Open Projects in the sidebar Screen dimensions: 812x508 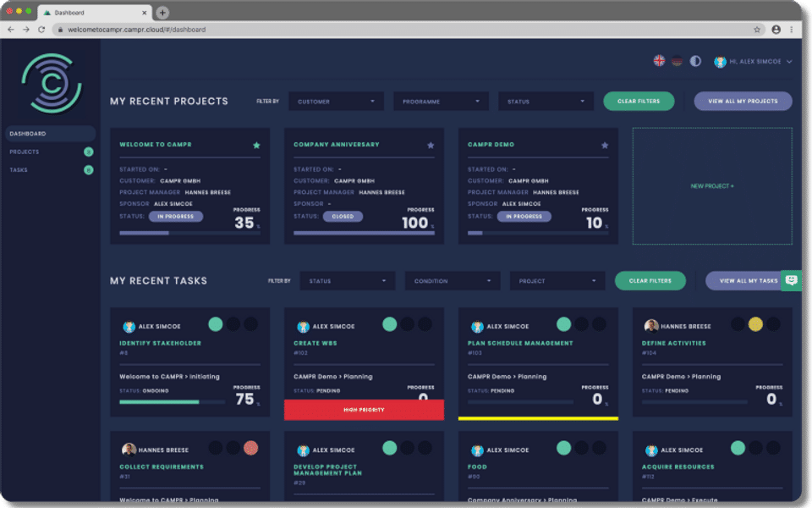tap(25, 152)
